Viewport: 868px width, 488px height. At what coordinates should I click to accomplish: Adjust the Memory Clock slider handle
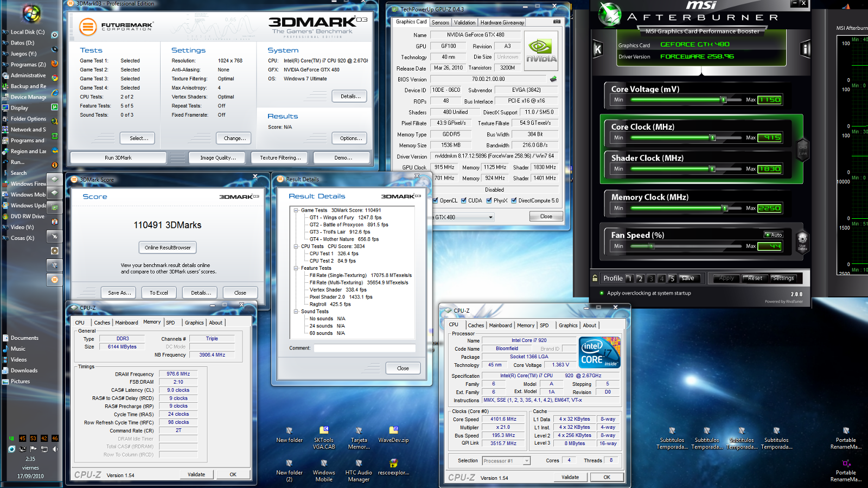tap(725, 208)
